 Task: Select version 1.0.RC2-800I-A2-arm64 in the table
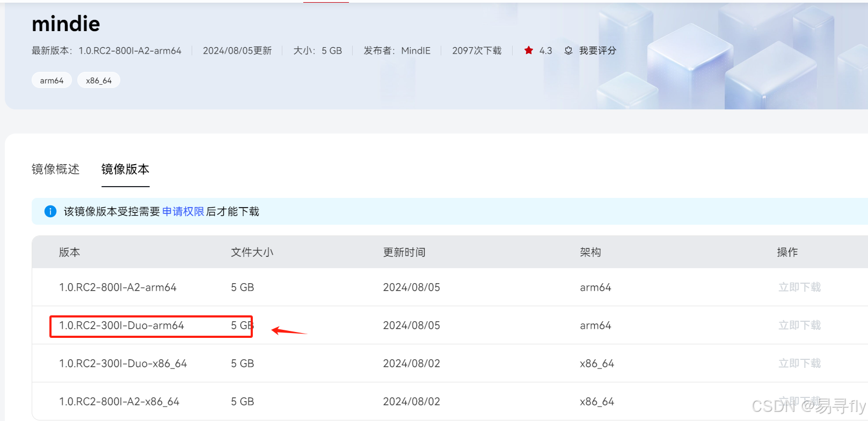(118, 287)
